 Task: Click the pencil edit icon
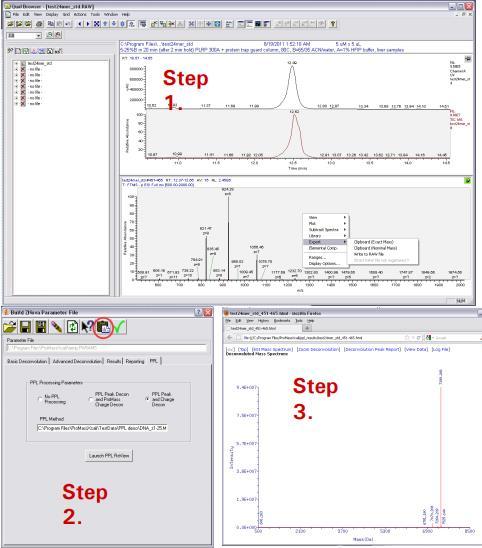[56, 327]
